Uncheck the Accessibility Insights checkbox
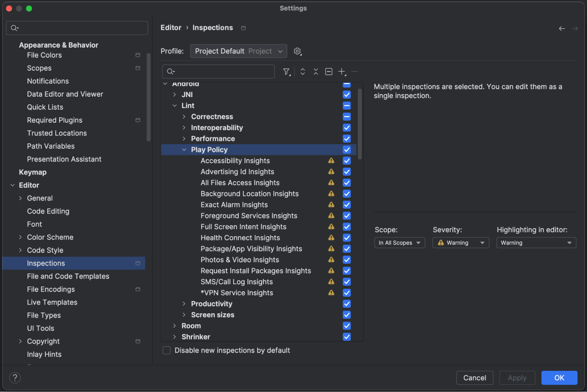 pyautogui.click(x=347, y=161)
